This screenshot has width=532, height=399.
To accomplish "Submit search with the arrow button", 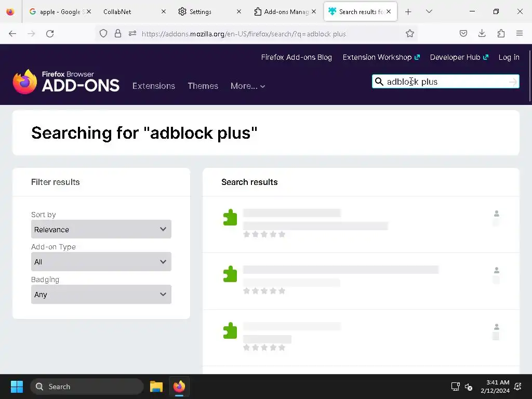I will [x=513, y=82].
